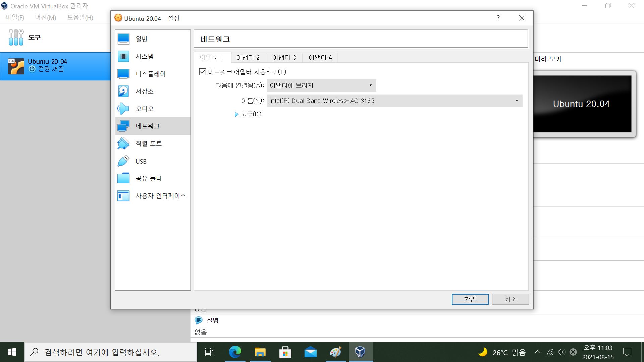The height and width of the screenshot is (362, 644).
Task: Open the Mail app from the taskbar
Action: pyautogui.click(x=310, y=352)
